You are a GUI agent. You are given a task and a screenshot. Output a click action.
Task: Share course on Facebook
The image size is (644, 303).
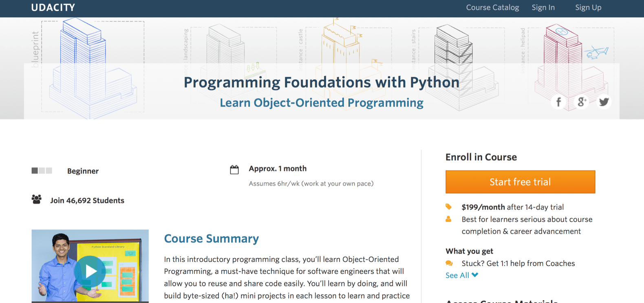pos(558,102)
